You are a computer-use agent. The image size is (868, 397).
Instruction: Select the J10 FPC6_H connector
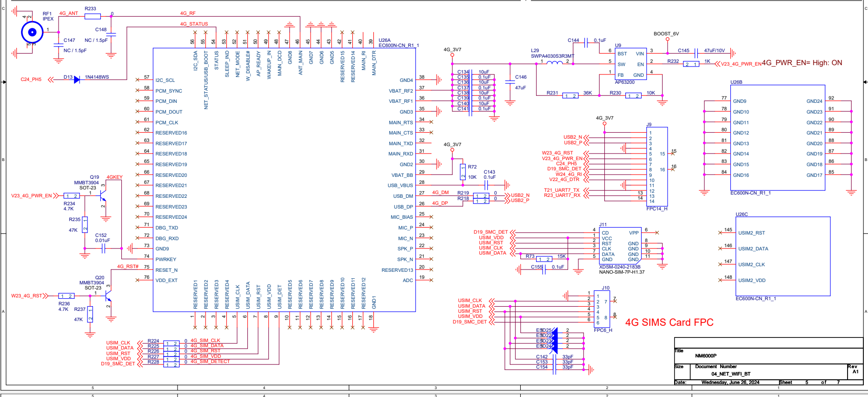[x=603, y=309]
